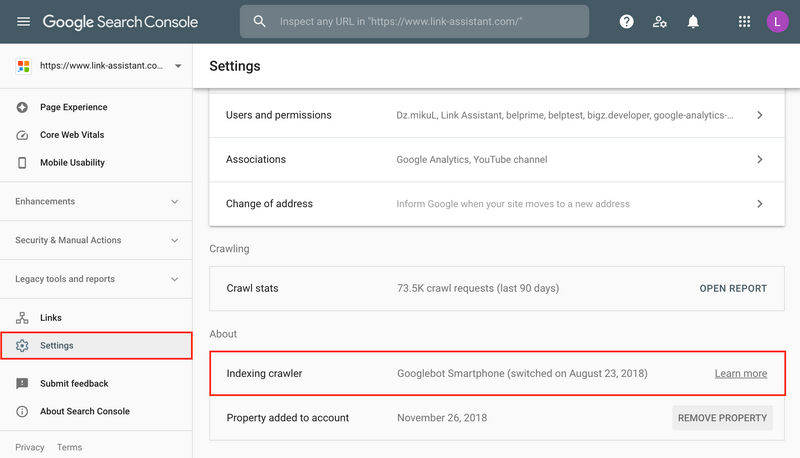Click the property URL text
This screenshot has height=458, width=800.
(x=102, y=66)
